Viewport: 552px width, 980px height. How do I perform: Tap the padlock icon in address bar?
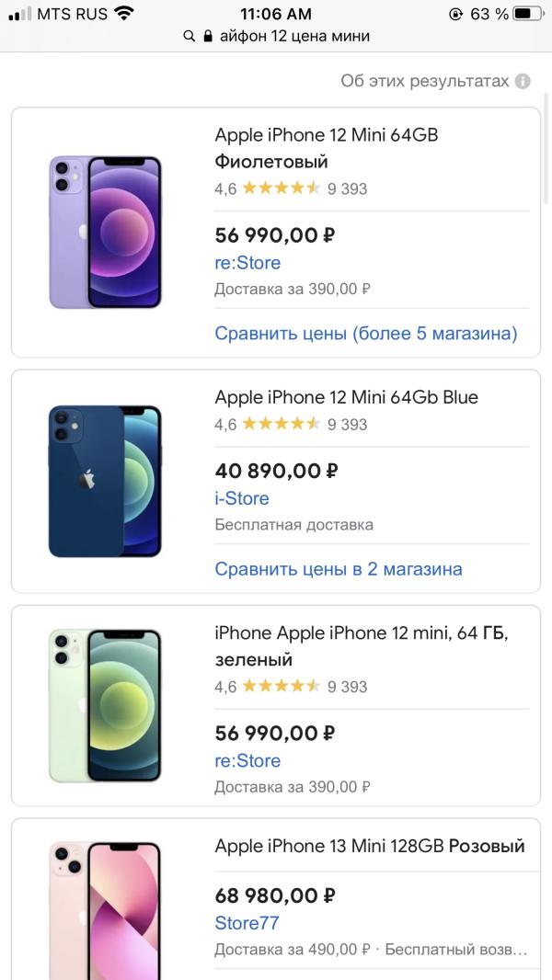coord(208,36)
